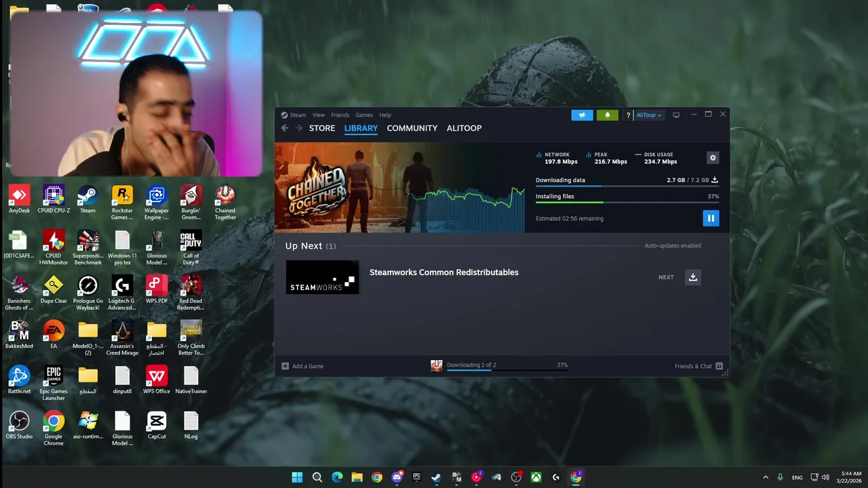Switch ENG input language in tray
The width and height of the screenshot is (868, 488).
[x=797, y=477]
